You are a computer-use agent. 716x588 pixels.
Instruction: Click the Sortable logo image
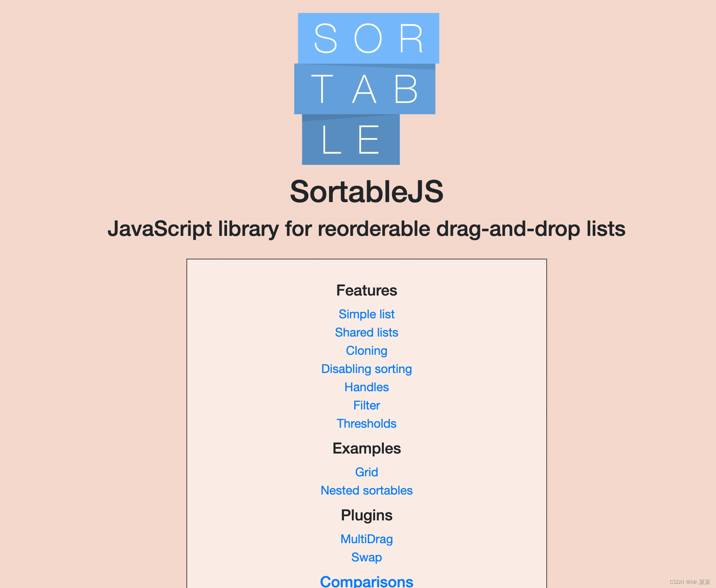pos(367,89)
